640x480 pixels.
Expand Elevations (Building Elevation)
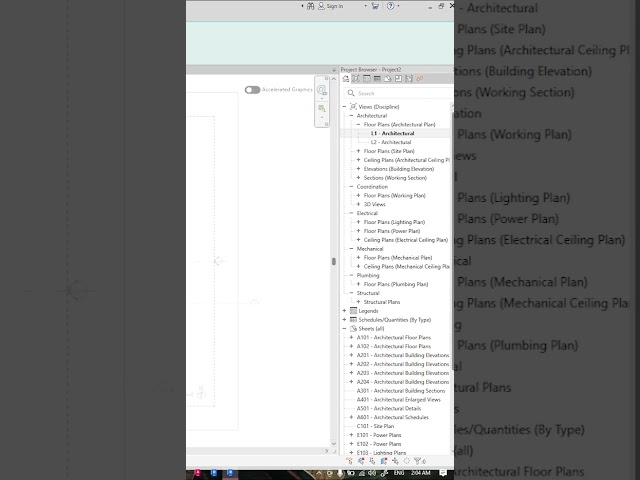click(359, 169)
